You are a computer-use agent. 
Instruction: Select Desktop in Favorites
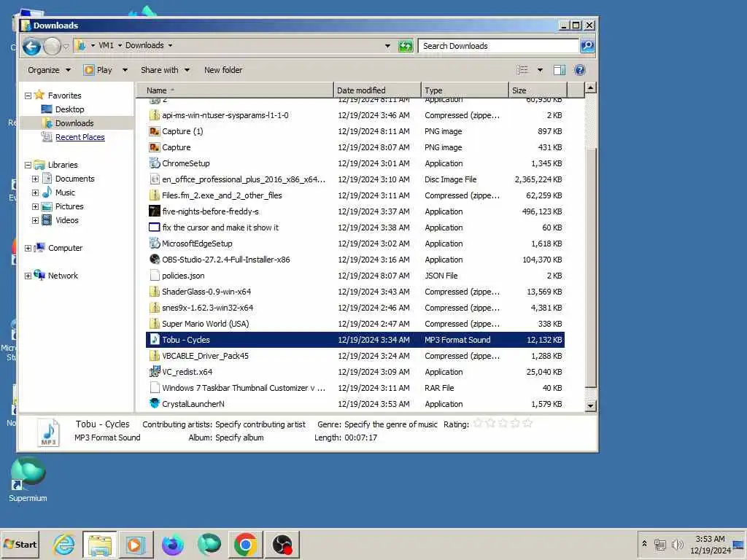69,109
